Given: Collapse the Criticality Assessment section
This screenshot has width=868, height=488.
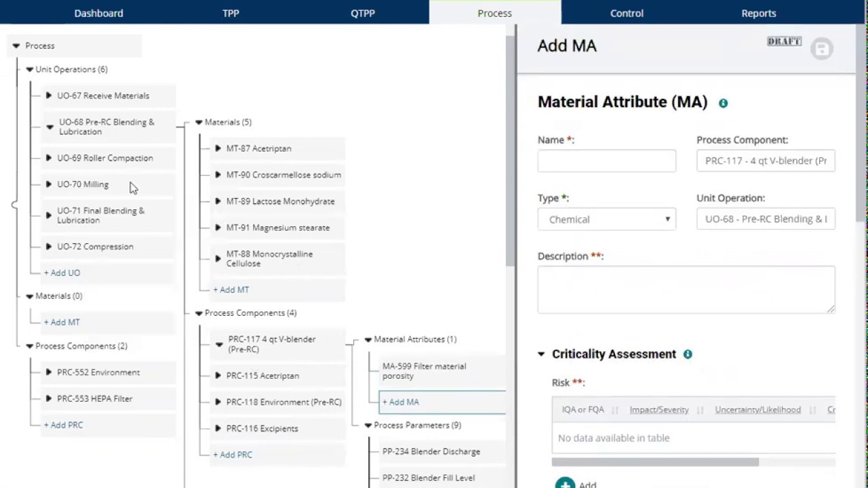Looking at the screenshot, I should click(541, 354).
